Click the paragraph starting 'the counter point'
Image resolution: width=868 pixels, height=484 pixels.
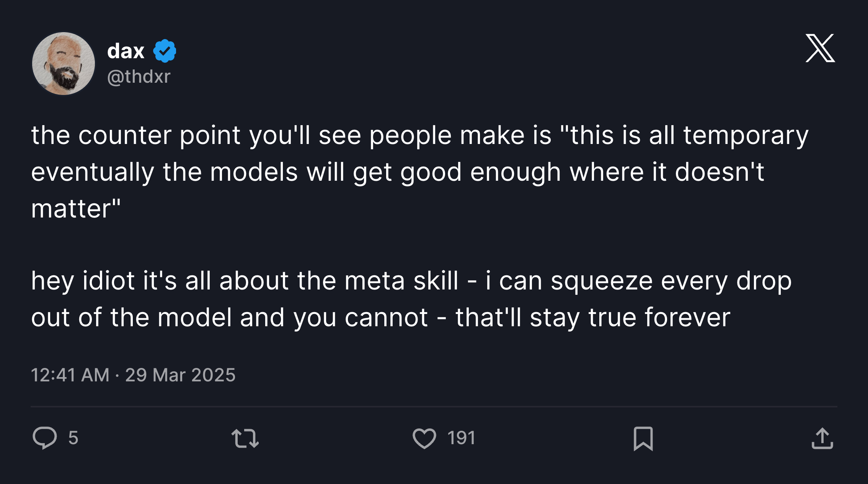pos(420,172)
